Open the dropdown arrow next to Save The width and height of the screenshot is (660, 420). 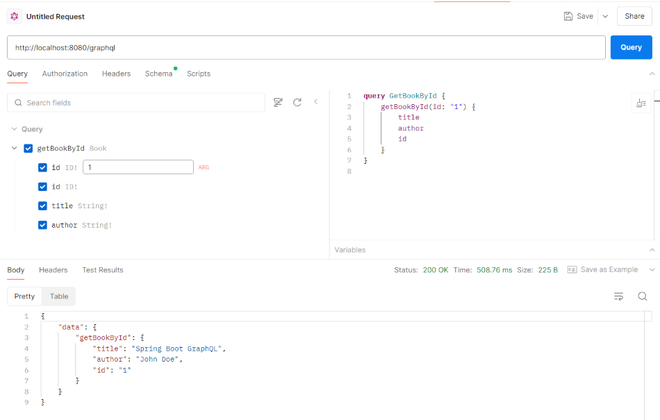click(x=605, y=16)
